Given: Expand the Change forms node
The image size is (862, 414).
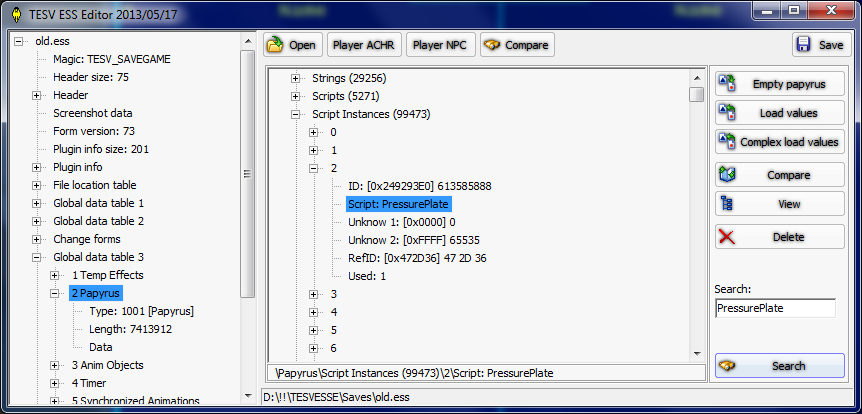Looking at the screenshot, I should [36, 239].
